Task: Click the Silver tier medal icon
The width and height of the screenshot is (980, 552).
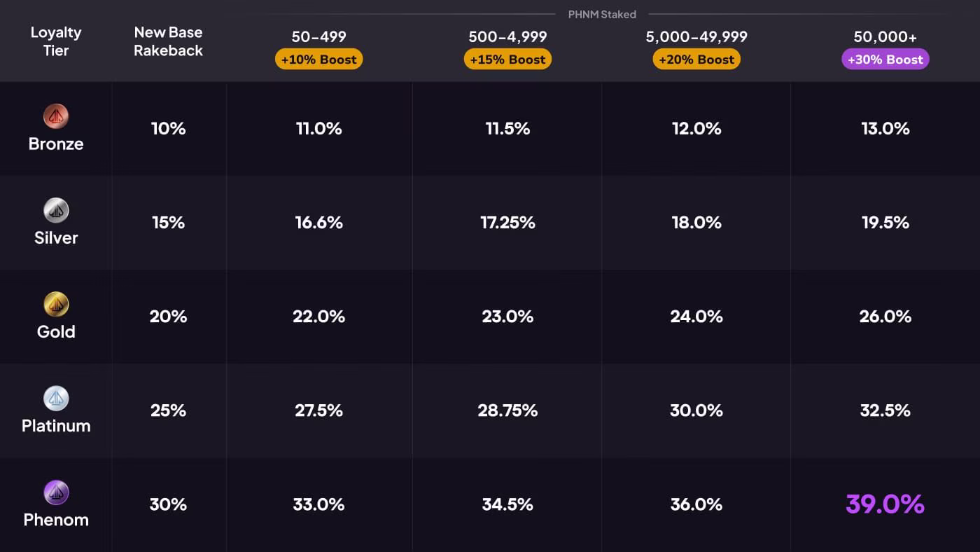Action: point(56,210)
